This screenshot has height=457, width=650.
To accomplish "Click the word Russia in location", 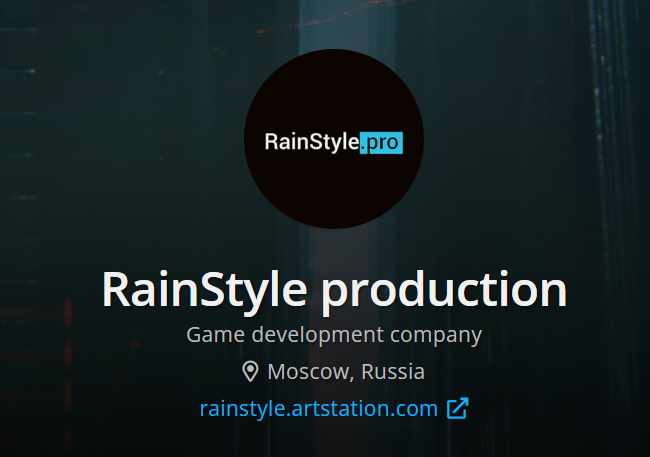I will point(393,372).
